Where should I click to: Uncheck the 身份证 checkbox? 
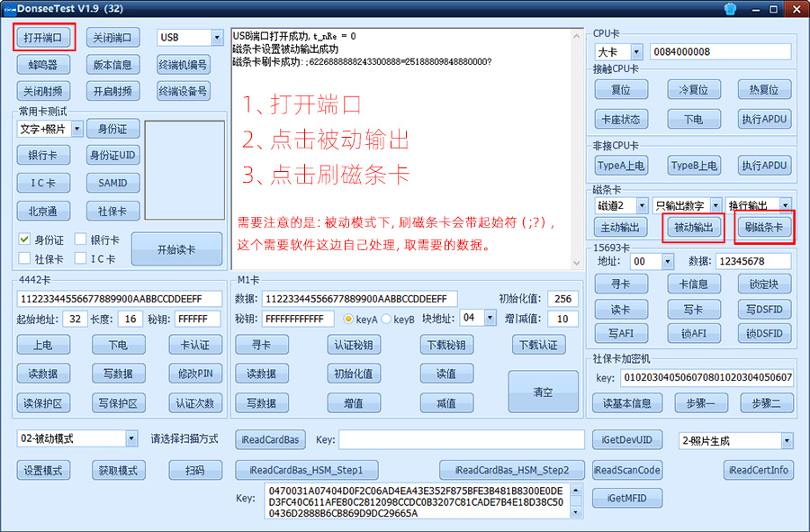[x=25, y=240]
